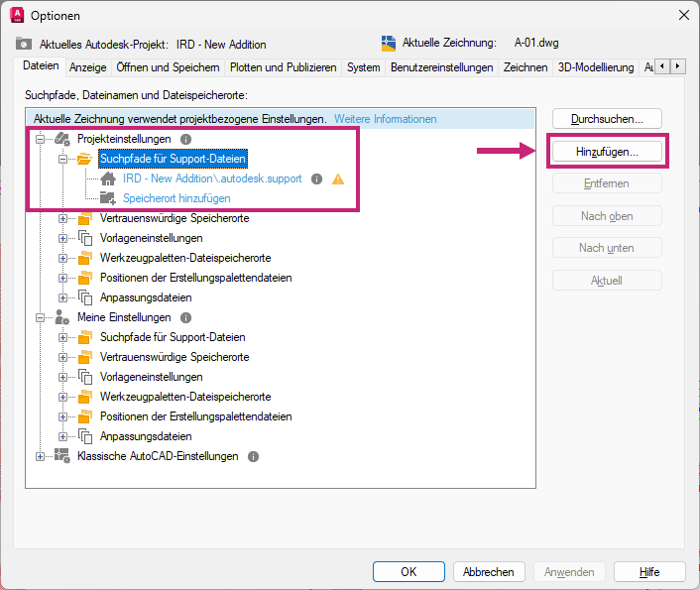
Task: Click the Durchsuchen... button
Action: tap(607, 119)
